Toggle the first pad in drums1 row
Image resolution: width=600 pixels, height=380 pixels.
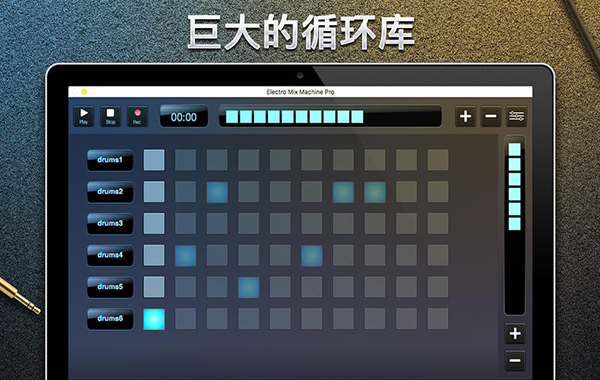(x=154, y=160)
